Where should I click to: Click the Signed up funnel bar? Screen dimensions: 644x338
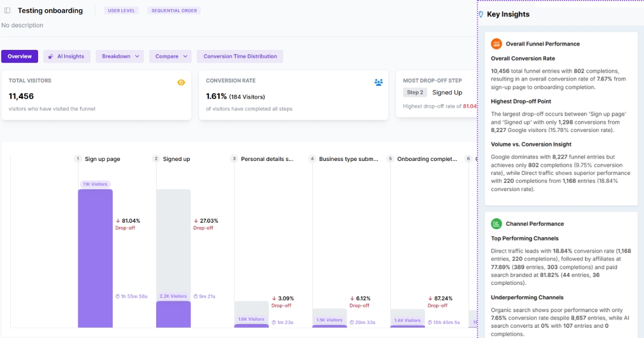[x=173, y=314]
